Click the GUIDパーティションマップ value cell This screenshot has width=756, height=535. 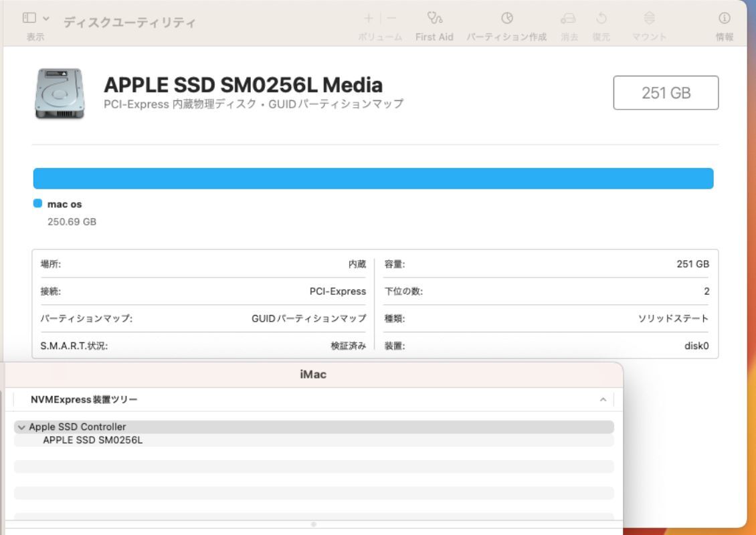click(308, 318)
